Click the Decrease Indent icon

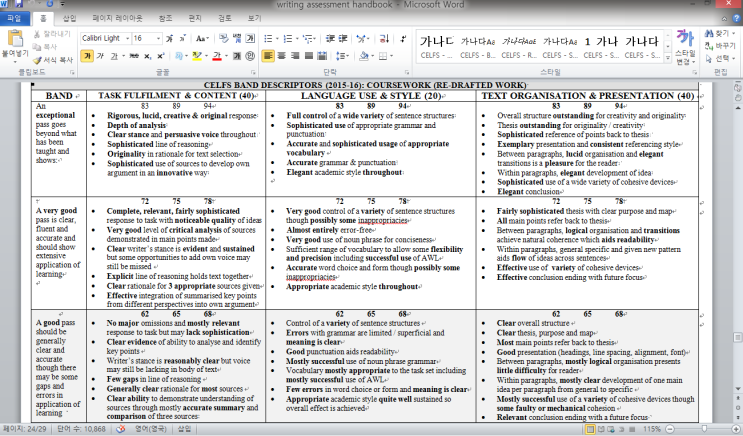coord(330,38)
